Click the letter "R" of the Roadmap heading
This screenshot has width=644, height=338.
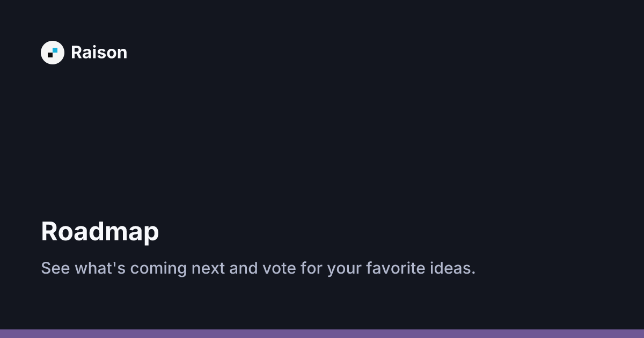click(50, 232)
